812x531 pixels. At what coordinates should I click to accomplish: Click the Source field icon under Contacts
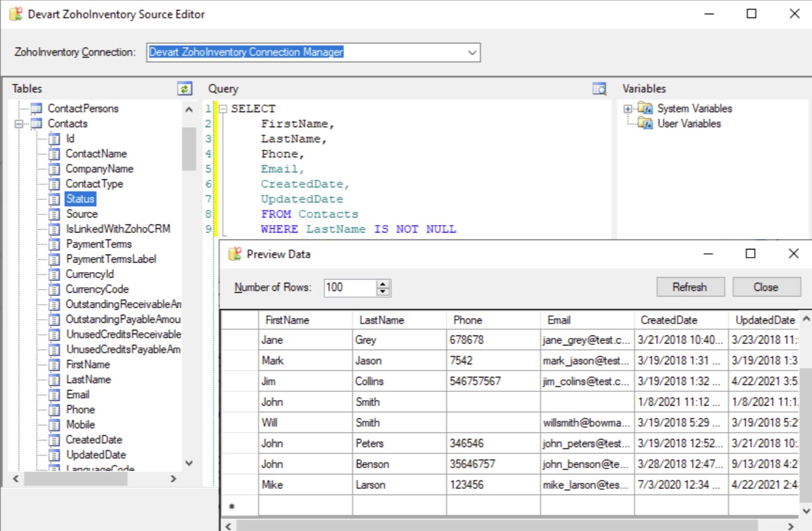[x=55, y=214]
